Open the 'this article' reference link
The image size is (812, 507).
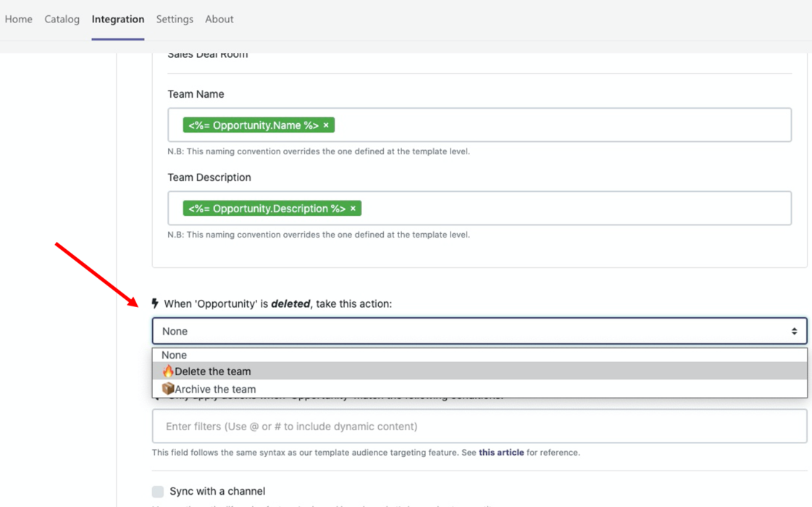501,453
